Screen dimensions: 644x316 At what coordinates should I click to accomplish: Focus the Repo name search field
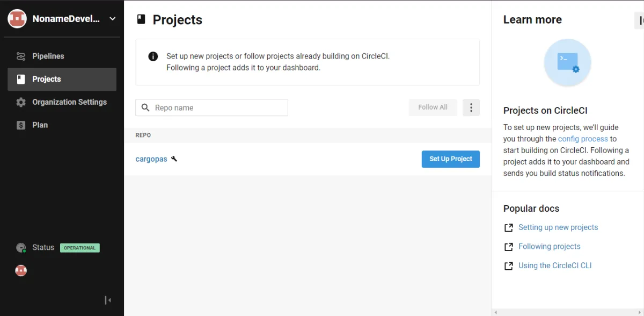211,107
